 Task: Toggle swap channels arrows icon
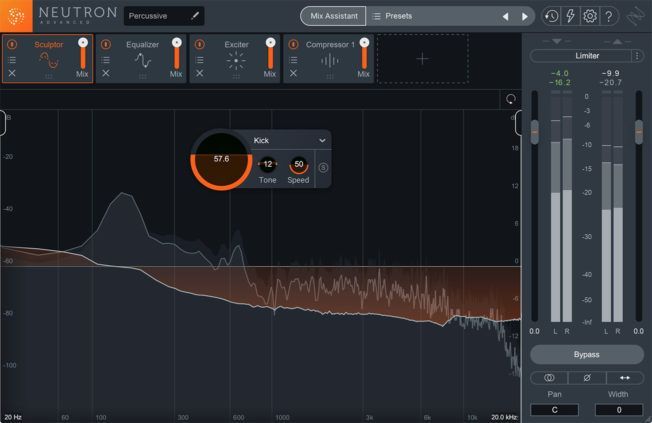tap(625, 378)
